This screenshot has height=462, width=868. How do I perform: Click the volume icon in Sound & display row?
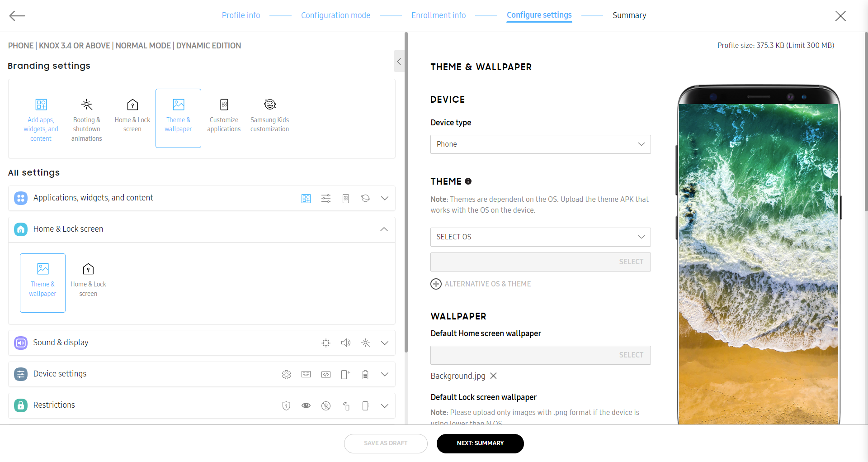click(x=346, y=343)
